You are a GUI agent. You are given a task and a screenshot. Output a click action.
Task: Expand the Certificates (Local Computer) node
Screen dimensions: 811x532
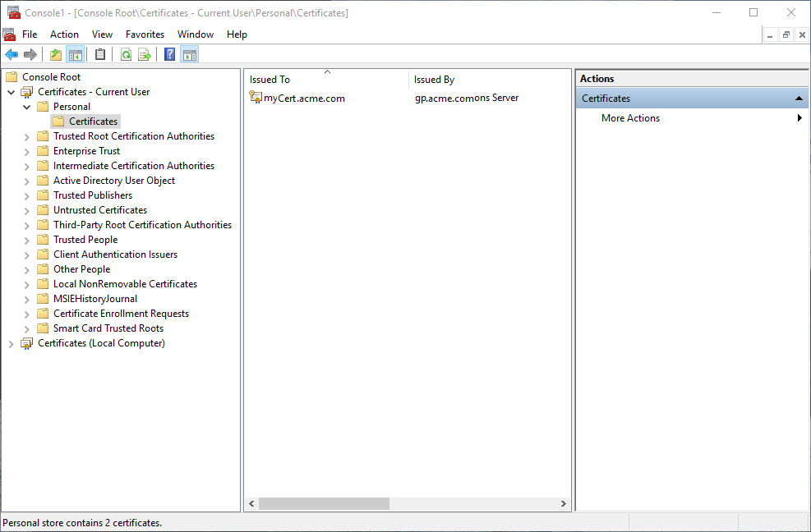[x=12, y=344]
